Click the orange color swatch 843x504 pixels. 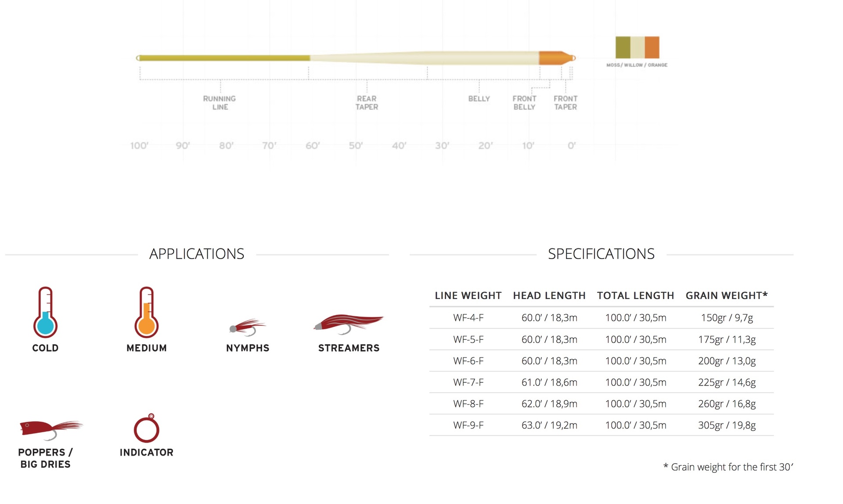click(652, 47)
